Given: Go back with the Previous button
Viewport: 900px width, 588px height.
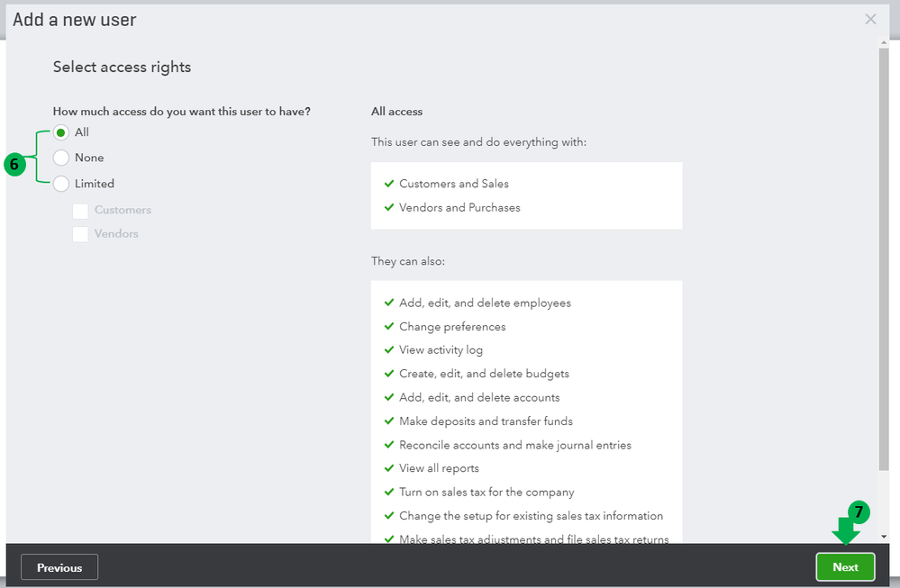Looking at the screenshot, I should tap(59, 567).
